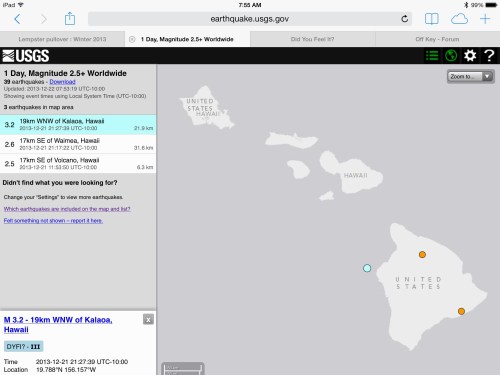Viewport: 500px width, 375px height.
Task: Open M 3.2 - 19km WNW of Kalaoa link
Action: [x=58, y=325]
